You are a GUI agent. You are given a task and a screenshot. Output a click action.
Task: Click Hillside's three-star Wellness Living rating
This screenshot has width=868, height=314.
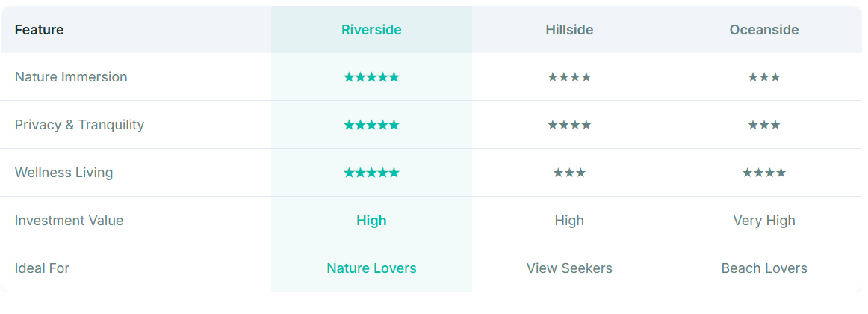click(x=569, y=173)
